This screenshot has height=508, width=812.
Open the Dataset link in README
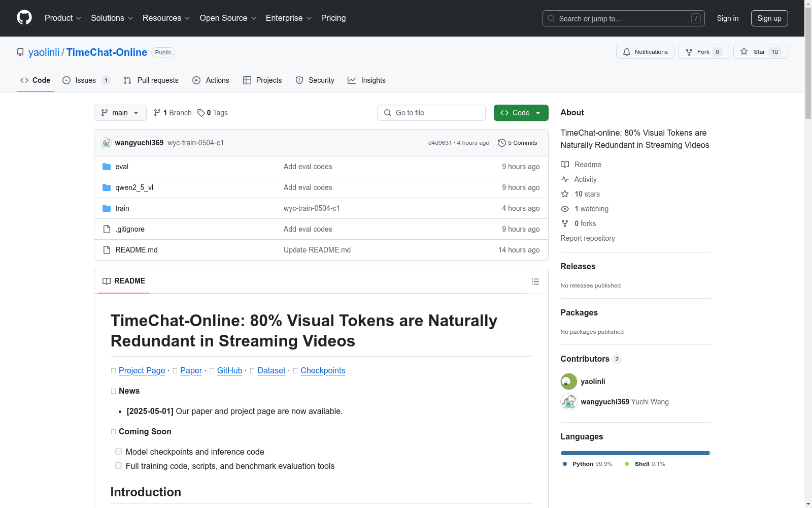272,371
